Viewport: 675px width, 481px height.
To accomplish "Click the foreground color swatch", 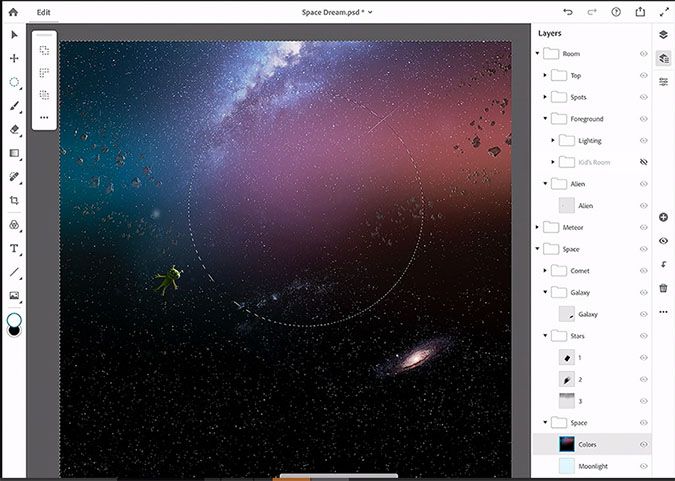I will click(x=14, y=320).
